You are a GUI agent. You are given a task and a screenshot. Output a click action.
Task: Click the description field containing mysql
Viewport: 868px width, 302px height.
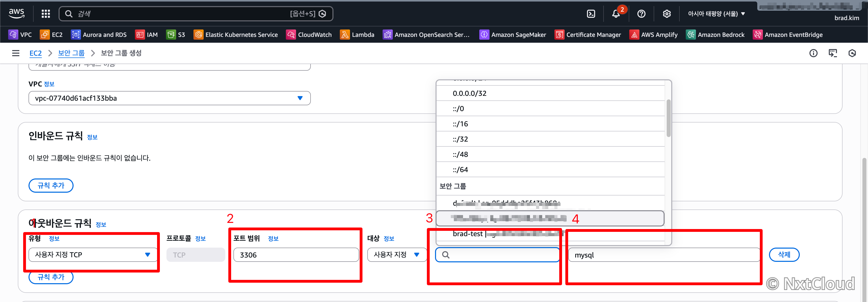664,255
